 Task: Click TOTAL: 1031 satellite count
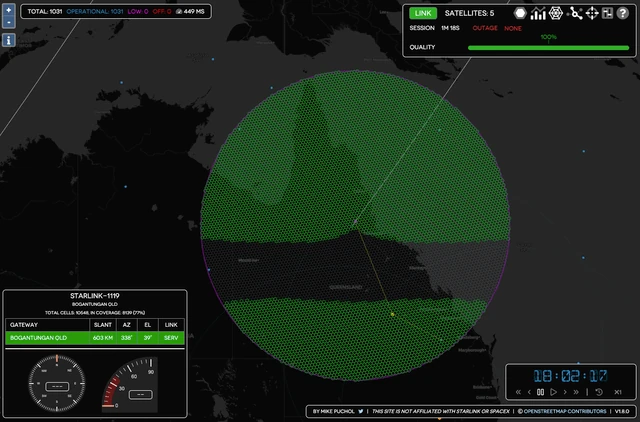point(44,11)
